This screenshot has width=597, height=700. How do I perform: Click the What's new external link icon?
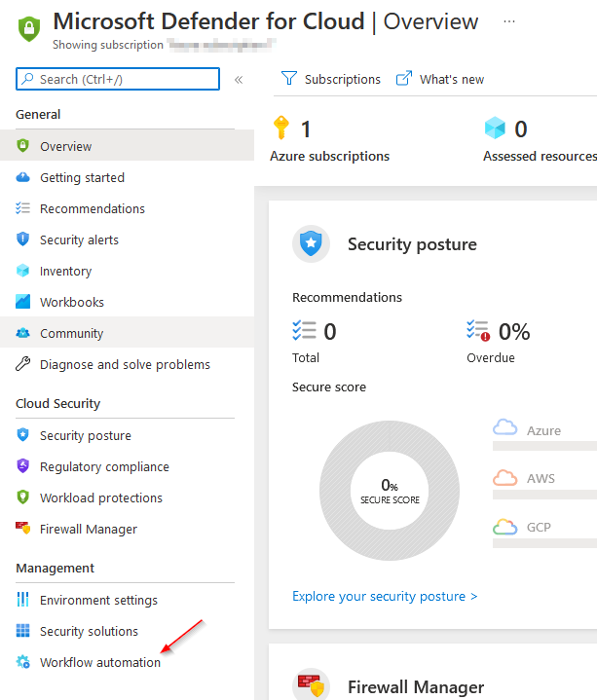click(x=403, y=79)
